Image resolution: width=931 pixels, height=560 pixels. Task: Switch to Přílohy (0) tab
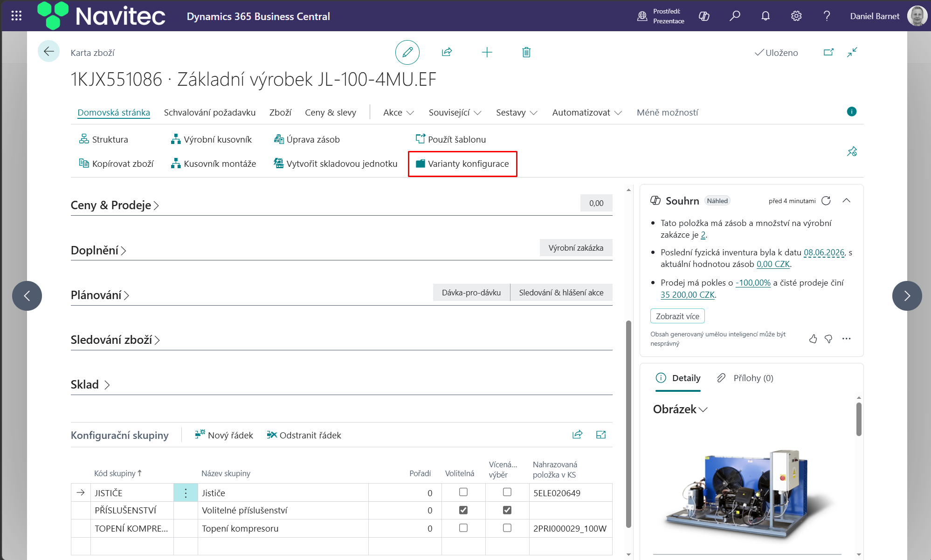coord(745,378)
